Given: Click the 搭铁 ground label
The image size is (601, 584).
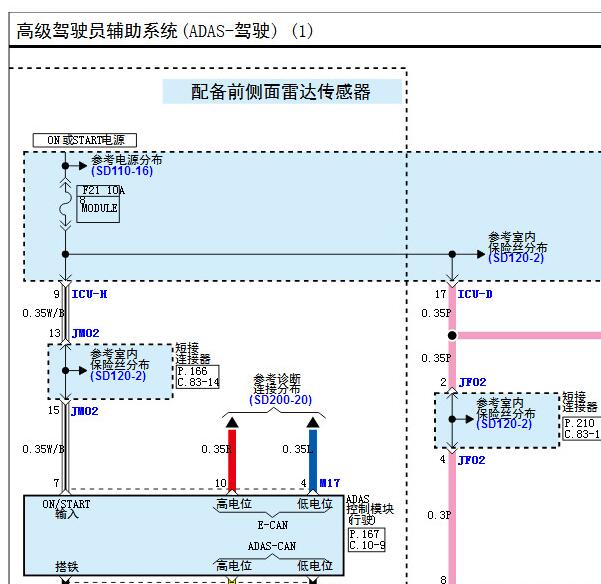Looking at the screenshot, I should point(67,567).
